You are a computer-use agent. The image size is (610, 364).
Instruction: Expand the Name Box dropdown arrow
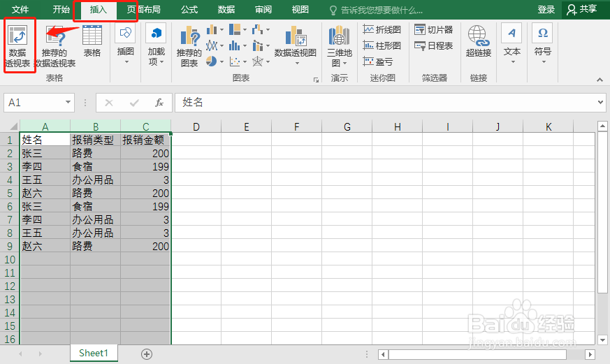[68, 102]
